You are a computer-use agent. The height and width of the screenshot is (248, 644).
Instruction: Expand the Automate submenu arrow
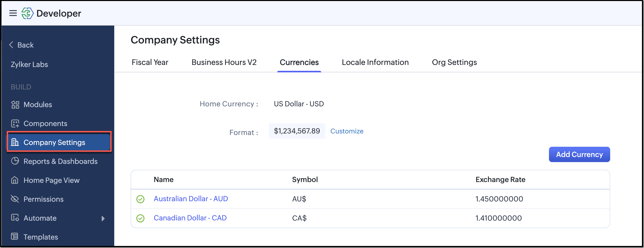103,218
